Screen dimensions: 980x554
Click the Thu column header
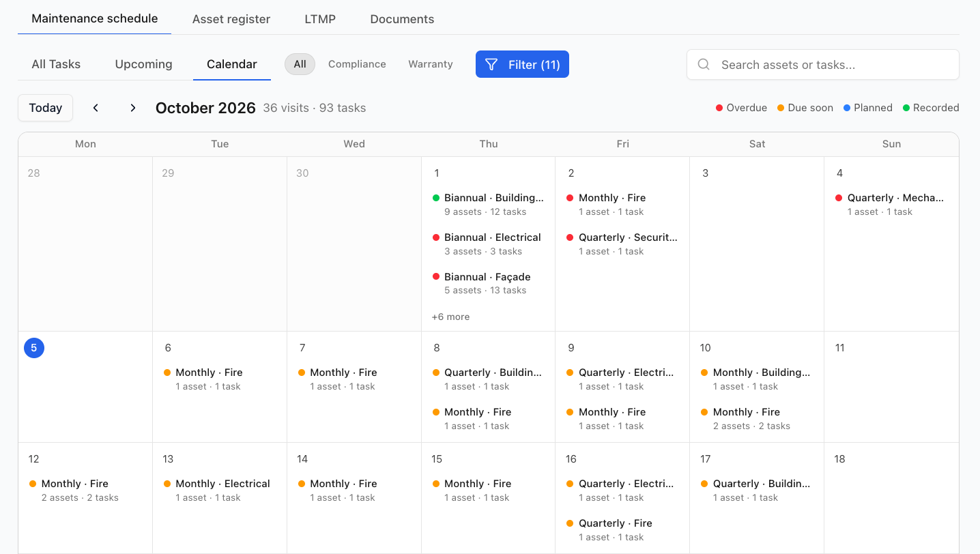(x=489, y=144)
